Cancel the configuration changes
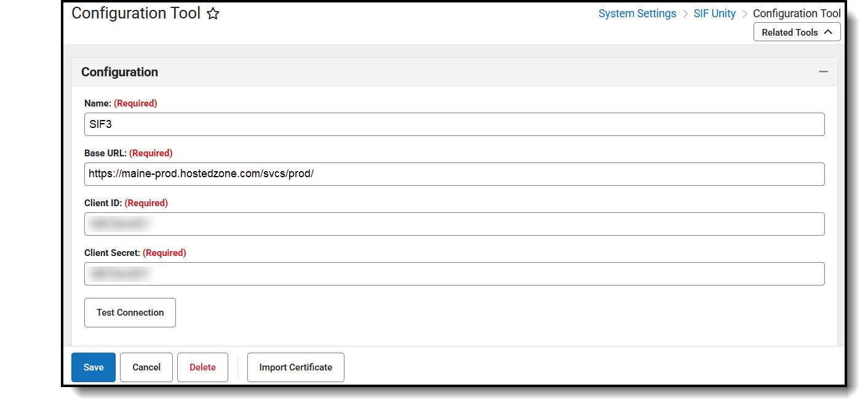This screenshot has height=408, width=868. pyautogui.click(x=146, y=367)
